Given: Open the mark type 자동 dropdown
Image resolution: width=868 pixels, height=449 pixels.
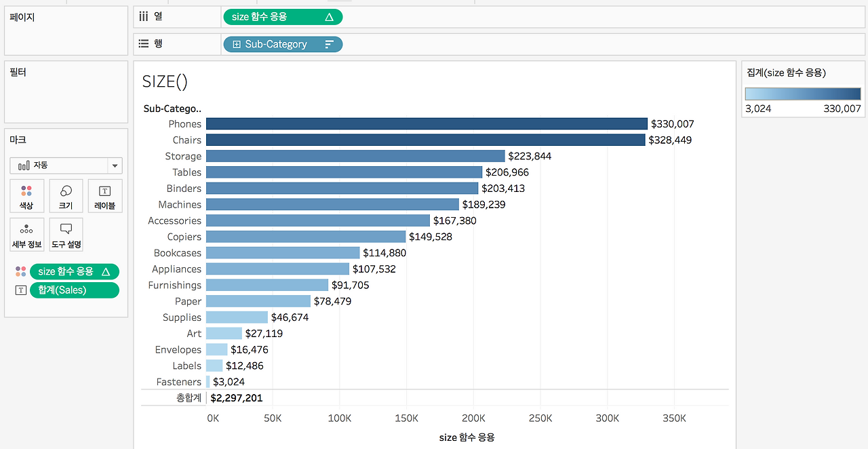Looking at the screenshot, I should [x=66, y=165].
